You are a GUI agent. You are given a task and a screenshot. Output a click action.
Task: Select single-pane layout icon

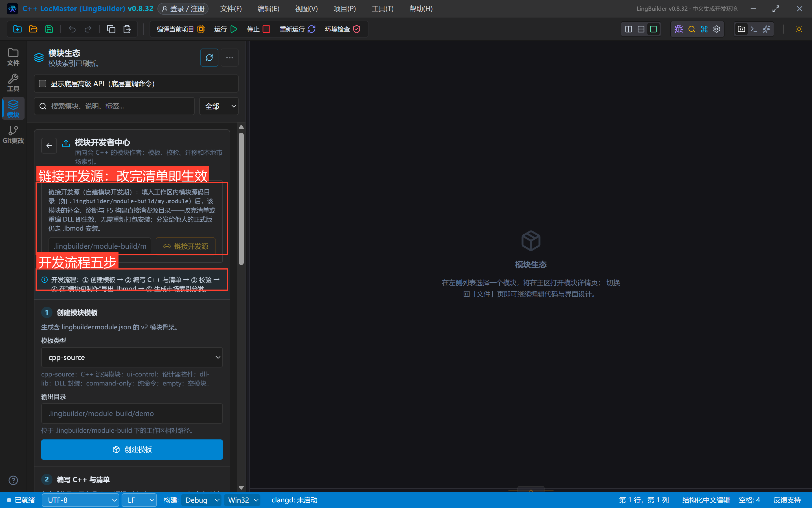point(653,29)
